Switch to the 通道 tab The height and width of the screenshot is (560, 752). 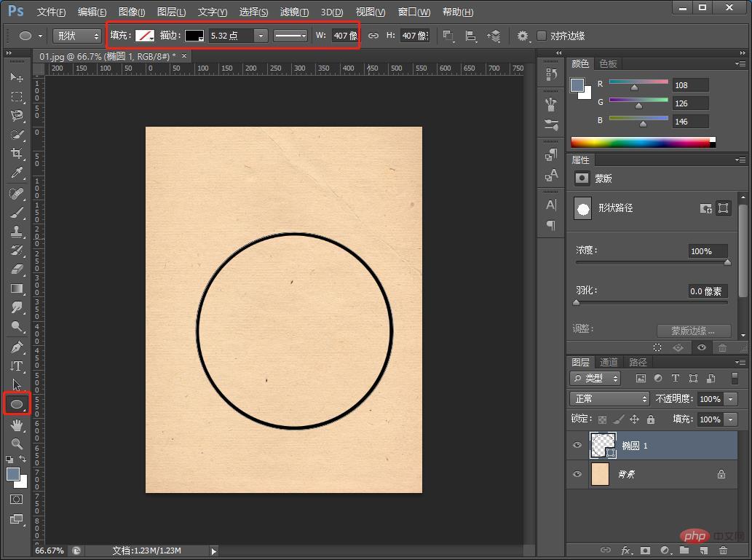[x=609, y=363]
